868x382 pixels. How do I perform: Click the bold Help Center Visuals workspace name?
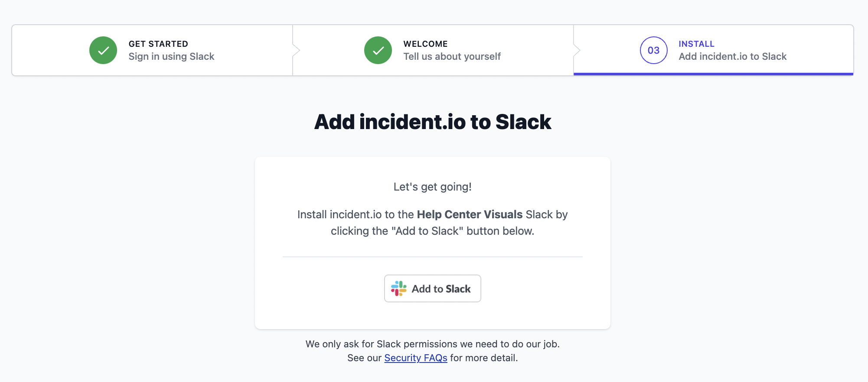tap(470, 214)
